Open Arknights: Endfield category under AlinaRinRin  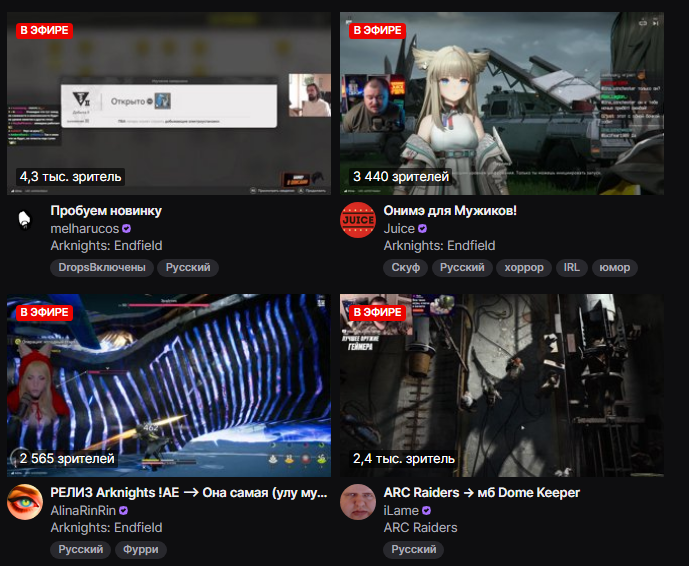106,527
